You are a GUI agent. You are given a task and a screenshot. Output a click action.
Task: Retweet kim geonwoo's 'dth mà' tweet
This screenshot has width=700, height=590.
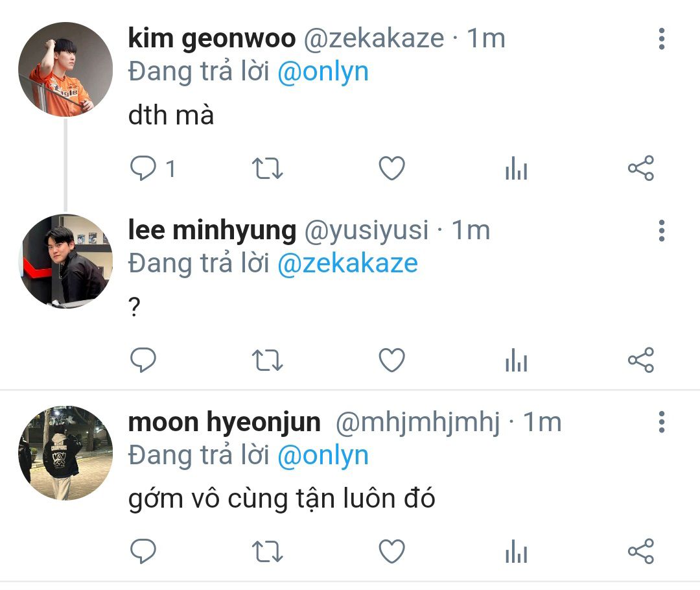coord(268,169)
